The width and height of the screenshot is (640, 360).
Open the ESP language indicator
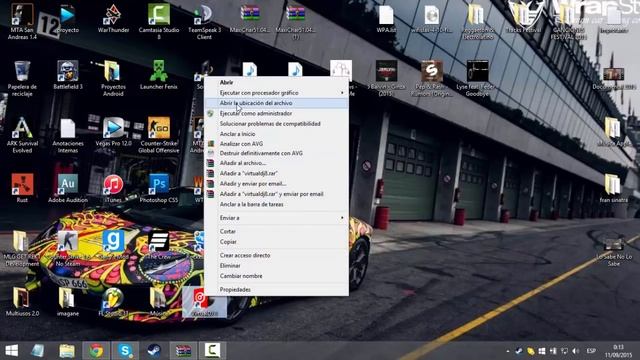pos(591,351)
